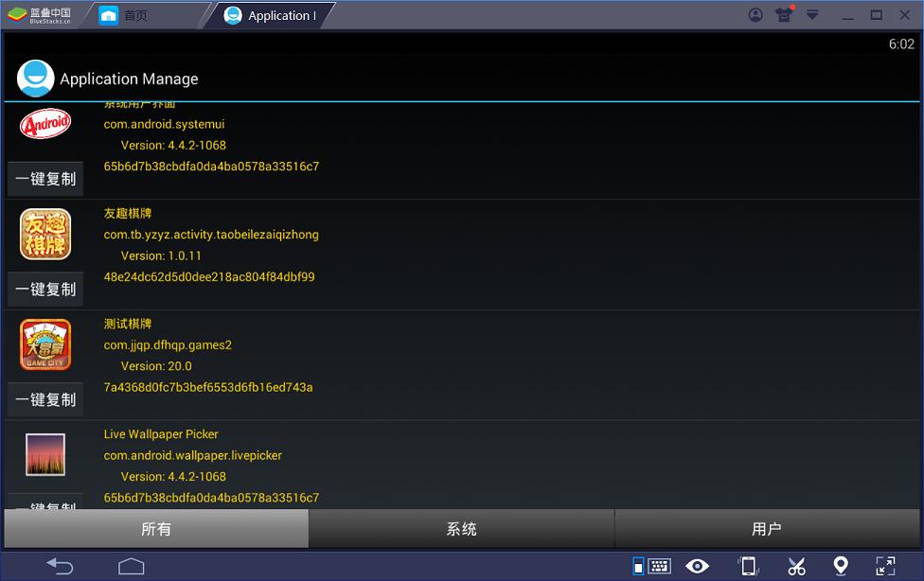
Task: Toggle the eye visibility icon
Action: (698, 566)
